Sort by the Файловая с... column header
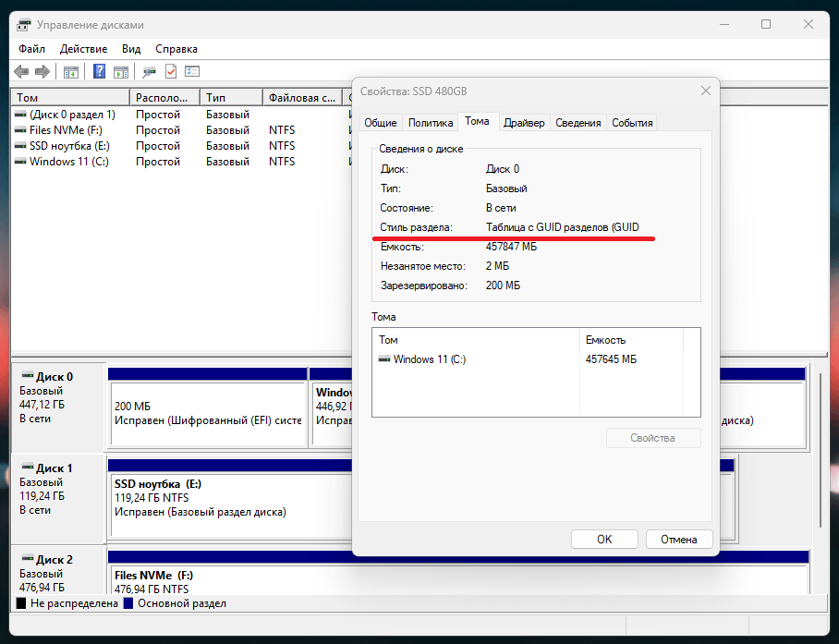 [302, 97]
